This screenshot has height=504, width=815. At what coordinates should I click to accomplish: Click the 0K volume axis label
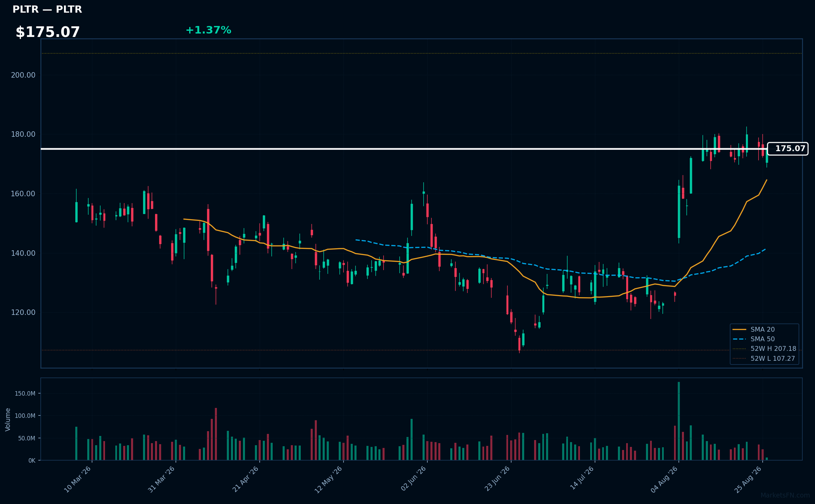pyautogui.click(x=32, y=461)
